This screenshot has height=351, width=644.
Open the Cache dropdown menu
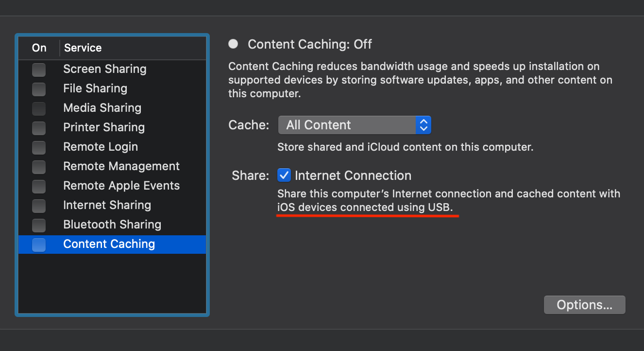[x=347, y=125]
